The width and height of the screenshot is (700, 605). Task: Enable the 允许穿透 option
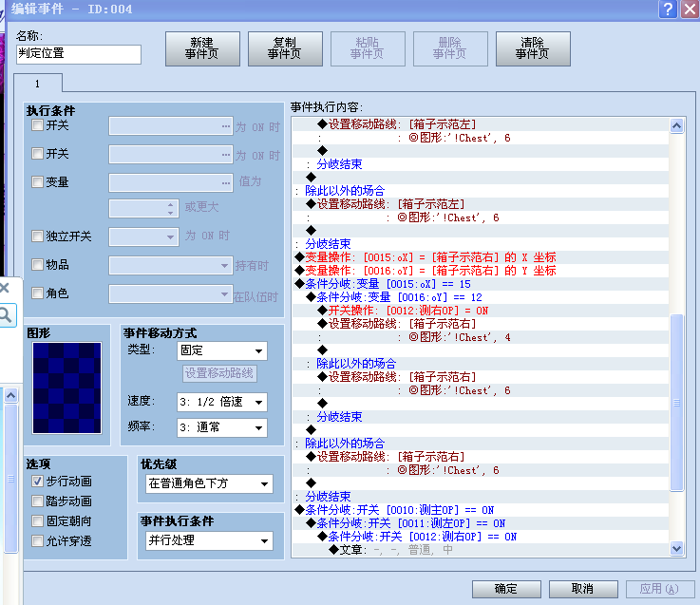click(37, 541)
